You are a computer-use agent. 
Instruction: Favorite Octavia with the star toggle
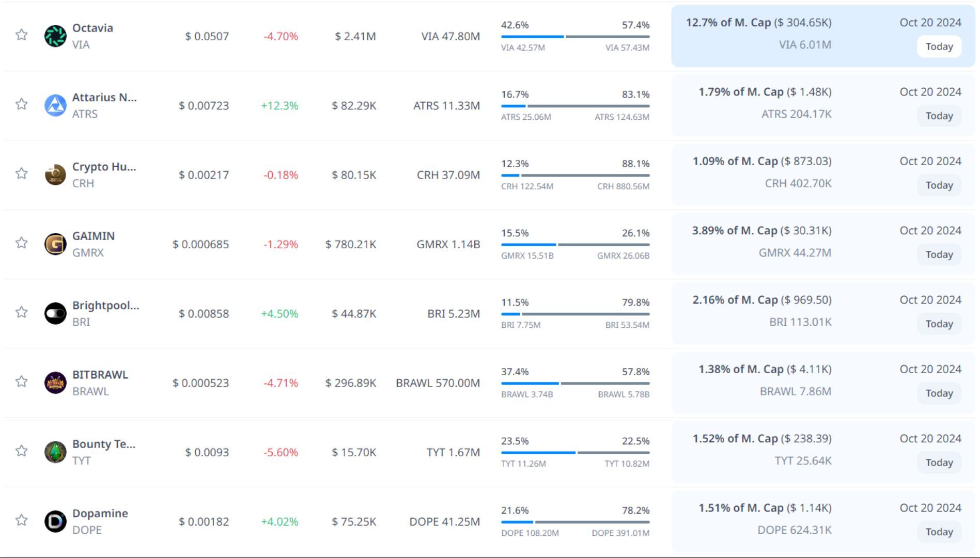point(21,35)
